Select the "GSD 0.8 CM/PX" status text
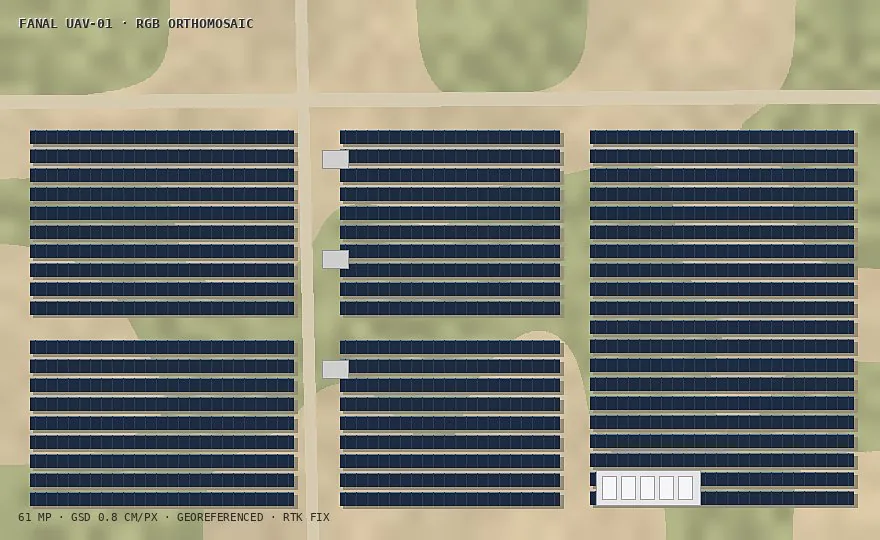 coord(114,517)
